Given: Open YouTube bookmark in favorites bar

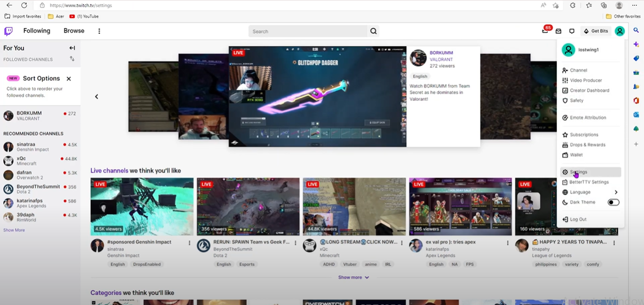Looking at the screenshot, I should [x=84, y=16].
